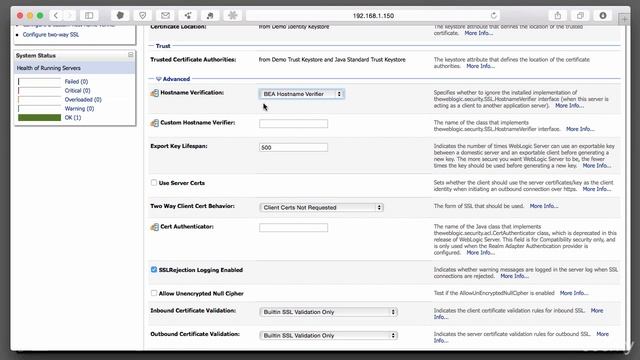Click the Outbound Certificate Validation label
640x360 pixels.
coord(195,334)
